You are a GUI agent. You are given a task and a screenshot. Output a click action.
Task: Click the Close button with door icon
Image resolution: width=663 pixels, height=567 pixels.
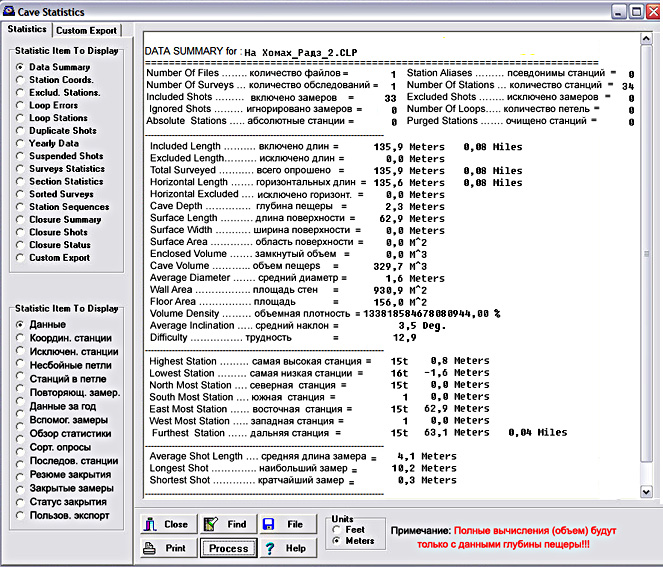click(166, 524)
